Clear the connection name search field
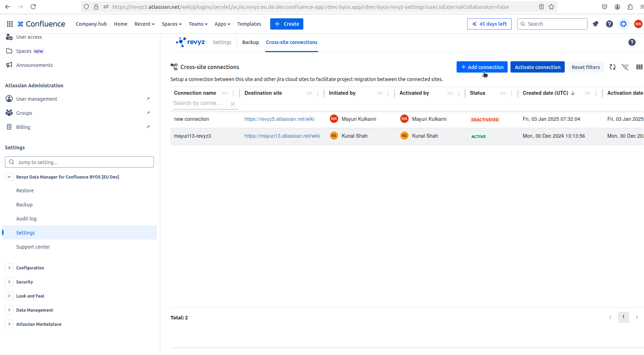644x355 pixels. (x=233, y=104)
